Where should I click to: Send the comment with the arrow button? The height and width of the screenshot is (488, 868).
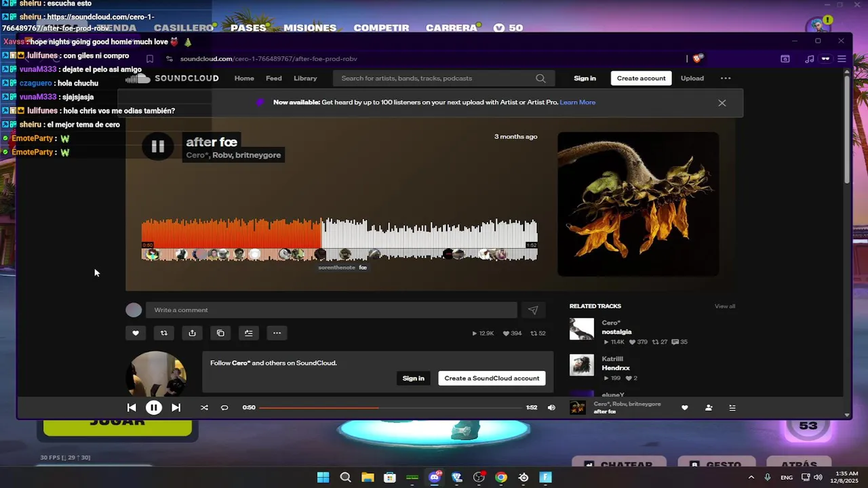pyautogui.click(x=533, y=310)
